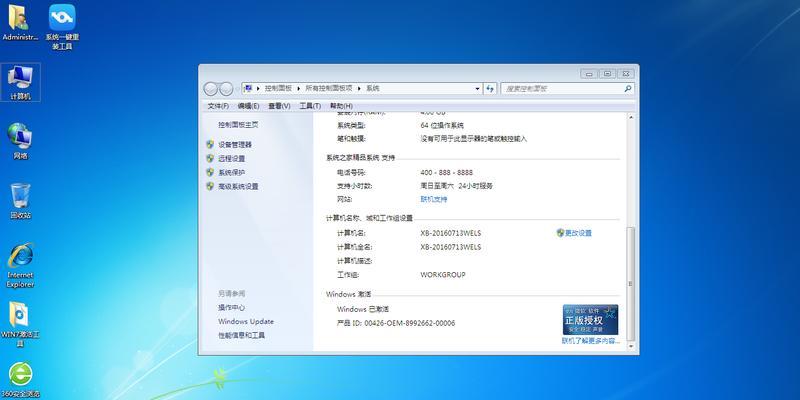Screen dimensions: 800x400
Task: Go to 控制面板主页 link
Action: (238, 124)
